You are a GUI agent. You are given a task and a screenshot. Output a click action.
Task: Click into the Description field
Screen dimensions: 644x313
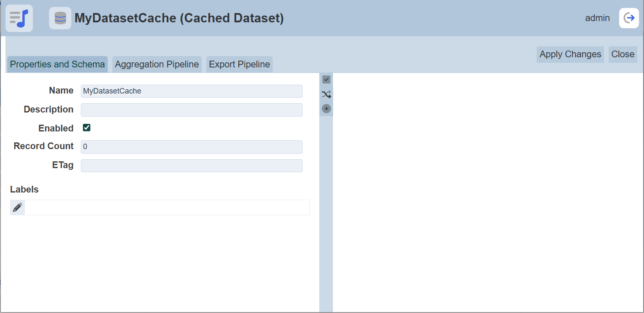192,110
